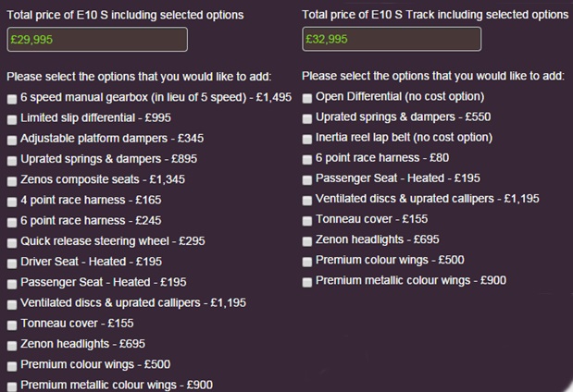Select 6 point race harness for £245

point(11,221)
